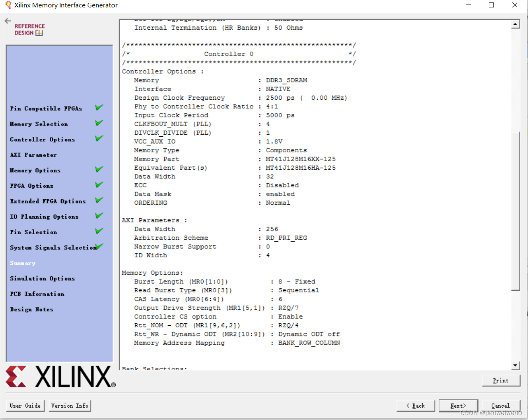Click the summary vertical scrollbar thumb
Image resolution: width=528 pixels, height=420 pixels.
(516, 211)
